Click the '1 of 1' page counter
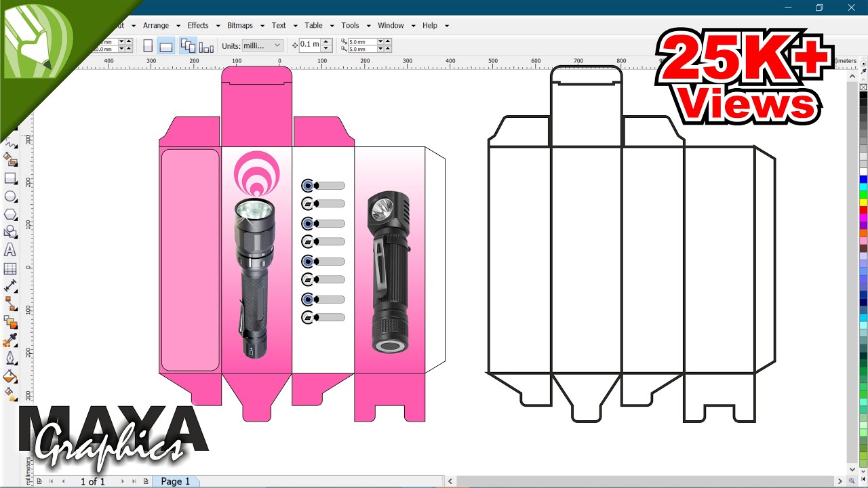 93,481
